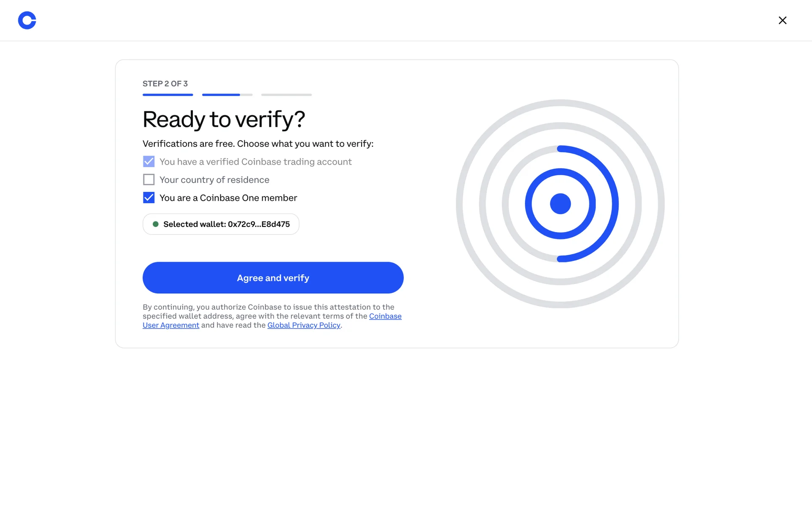This screenshot has height=508, width=812.
Task: Click the blue center dot of the illustration
Action: [x=560, y=204]
